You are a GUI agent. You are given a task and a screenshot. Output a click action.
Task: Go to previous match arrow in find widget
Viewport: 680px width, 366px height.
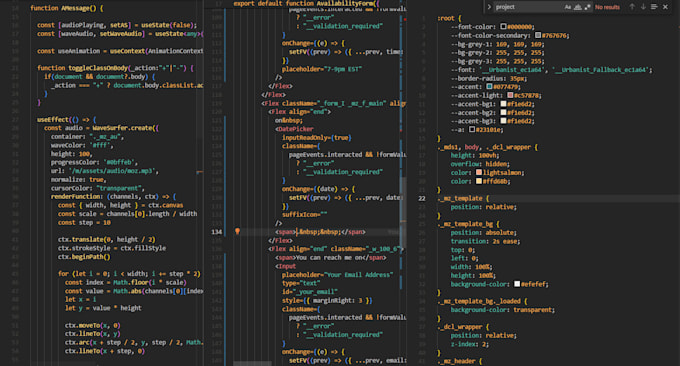pyautogui.click(x=632, y=7)
